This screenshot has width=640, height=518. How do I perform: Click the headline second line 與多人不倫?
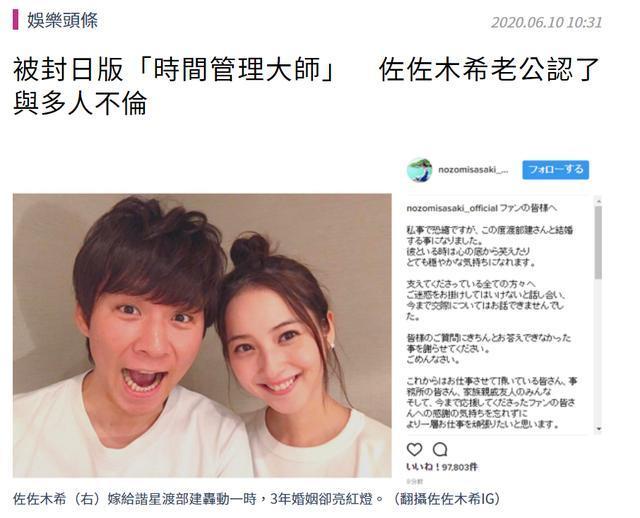(80, 103)
